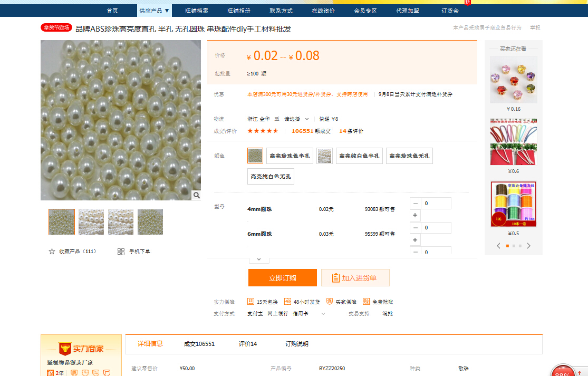Click the 买家保障 shield icon
588x376 pixels.
(330, 302)
